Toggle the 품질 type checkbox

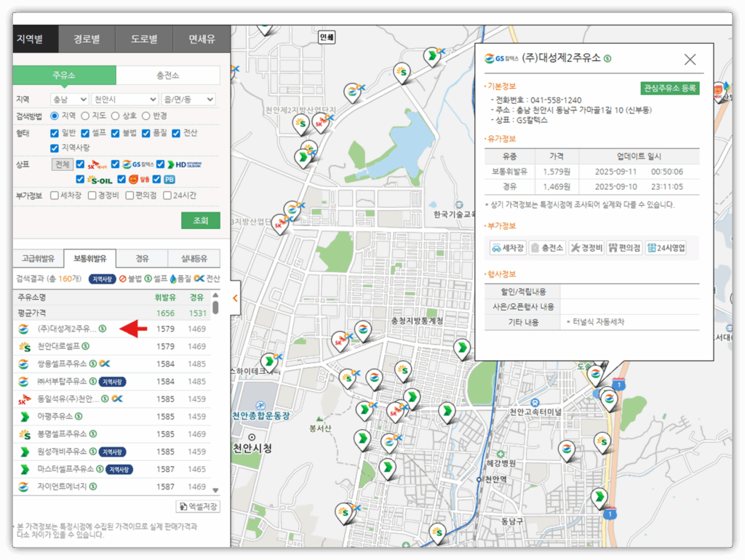click(146, 133)
